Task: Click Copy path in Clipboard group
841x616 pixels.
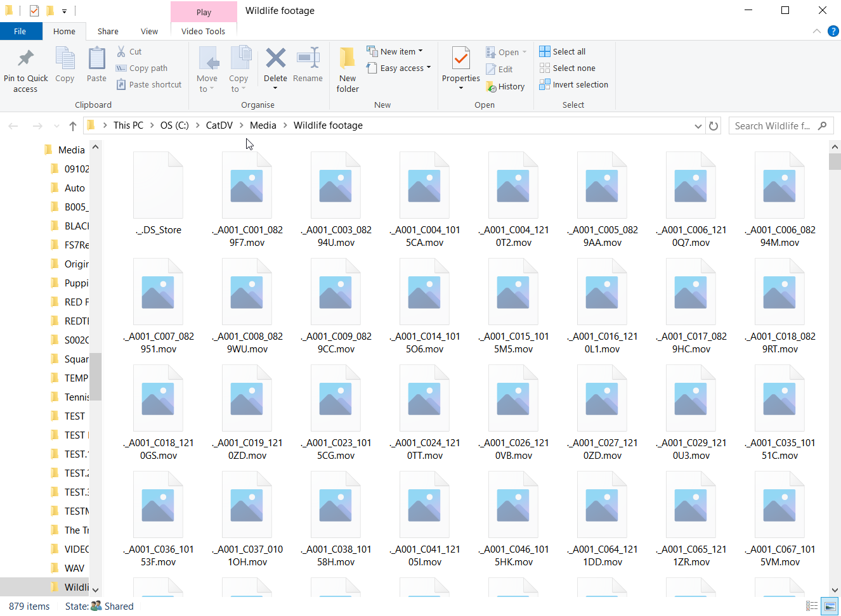Action: pos(141,68)
